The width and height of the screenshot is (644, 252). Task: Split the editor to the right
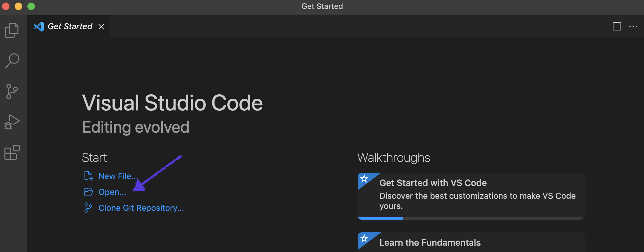pos(617,27)
